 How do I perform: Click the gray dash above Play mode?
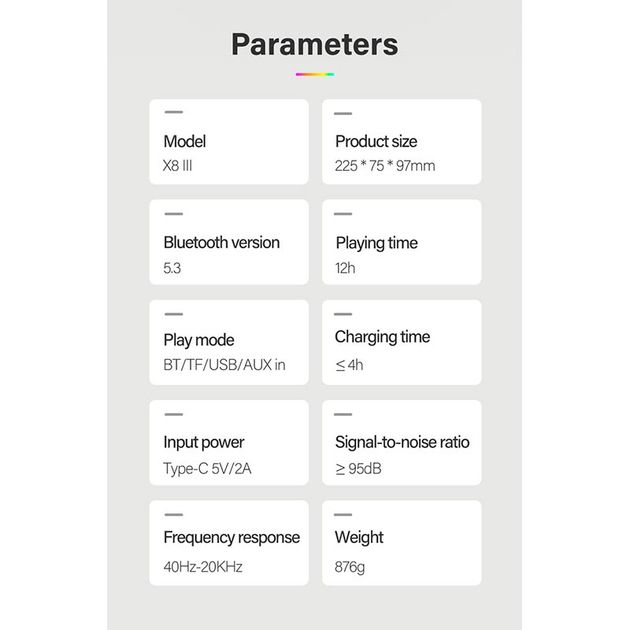point(173,314)
